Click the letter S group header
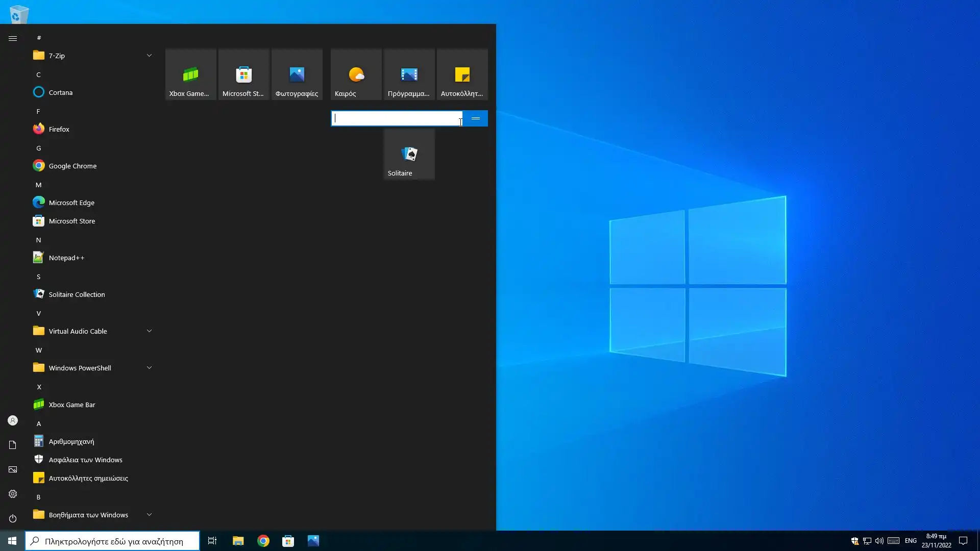Screen dimensions: 980x551 [38, 277]
